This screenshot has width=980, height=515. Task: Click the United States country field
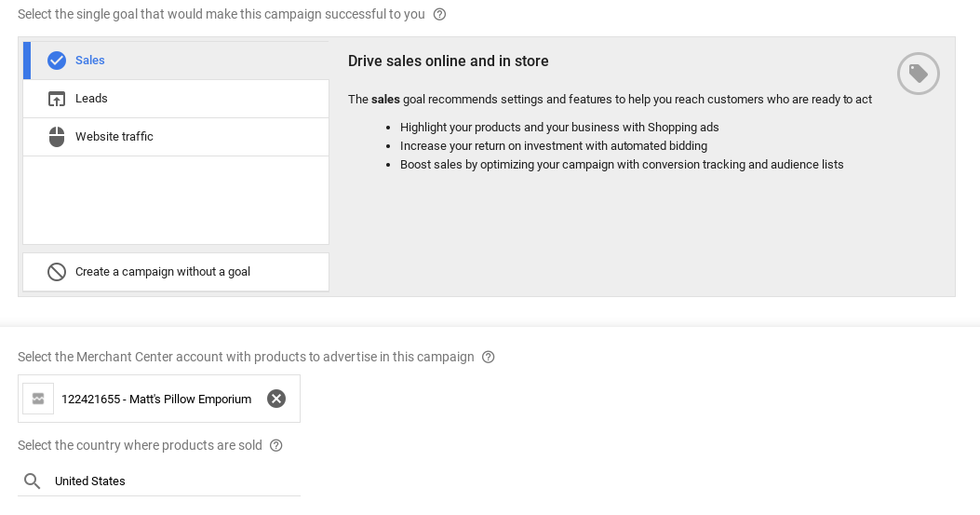(x=168, y=481)
